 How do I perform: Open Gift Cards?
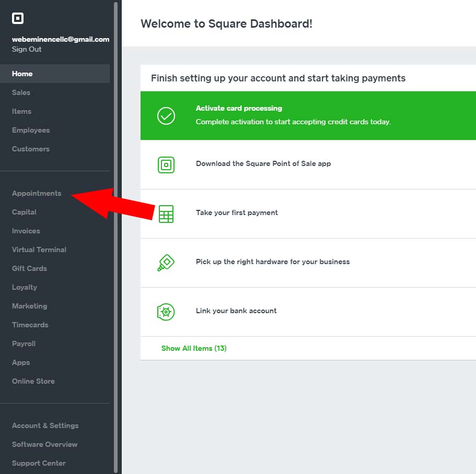coord(29,268)
